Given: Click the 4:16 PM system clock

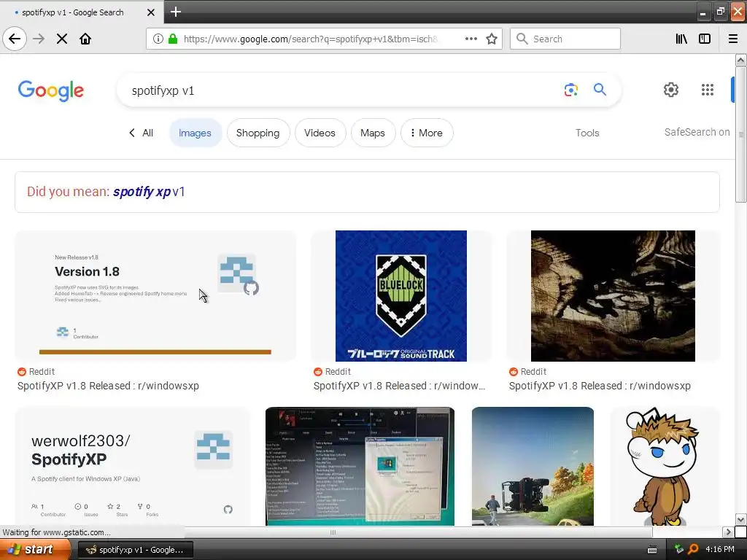Looking at the screenshot, I should 720,550.
